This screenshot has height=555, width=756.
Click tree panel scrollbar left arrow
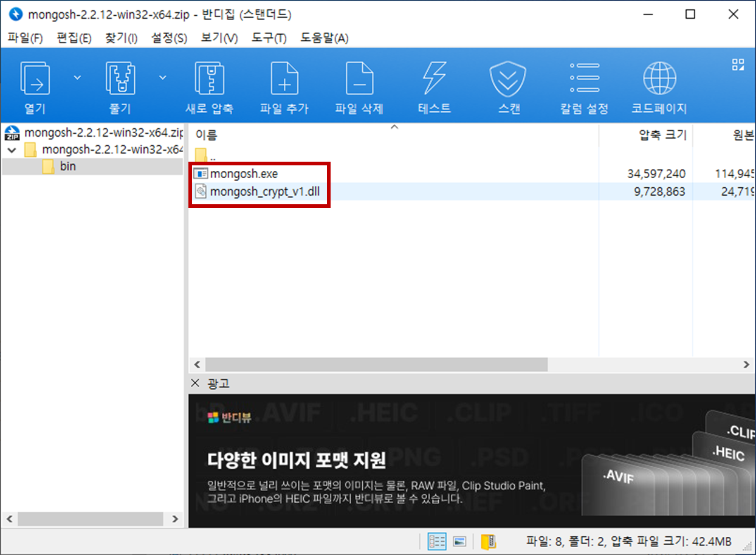tap(9, 519)
